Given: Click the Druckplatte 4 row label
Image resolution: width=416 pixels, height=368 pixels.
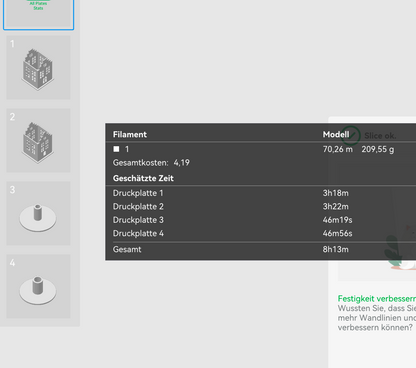Looking at the screenshot, I should point(138,233).
